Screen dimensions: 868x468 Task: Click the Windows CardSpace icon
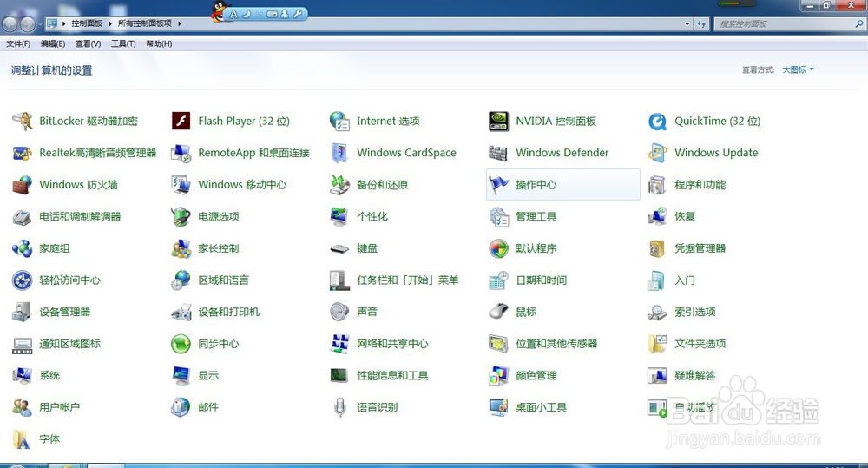339,153
